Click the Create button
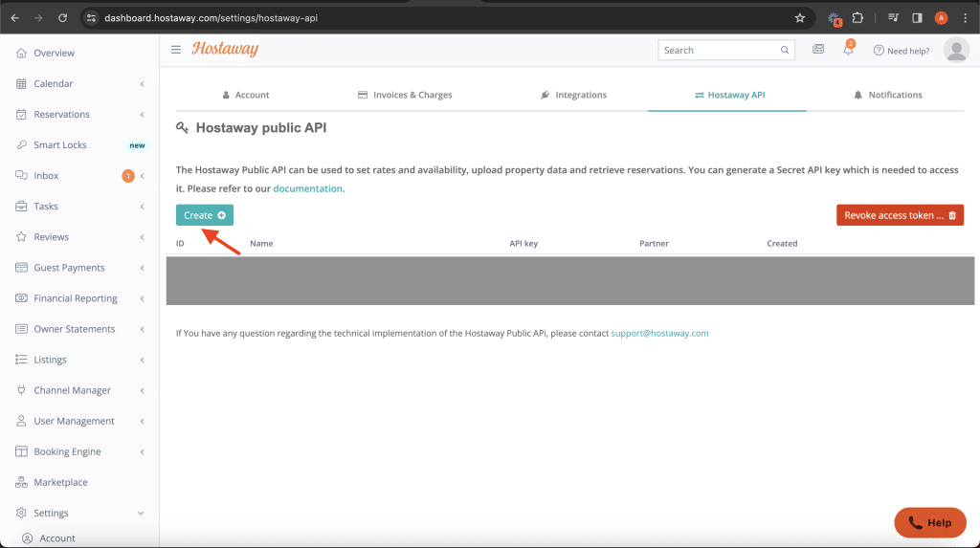This screenshot has width=980, height=548. point(205,215)
